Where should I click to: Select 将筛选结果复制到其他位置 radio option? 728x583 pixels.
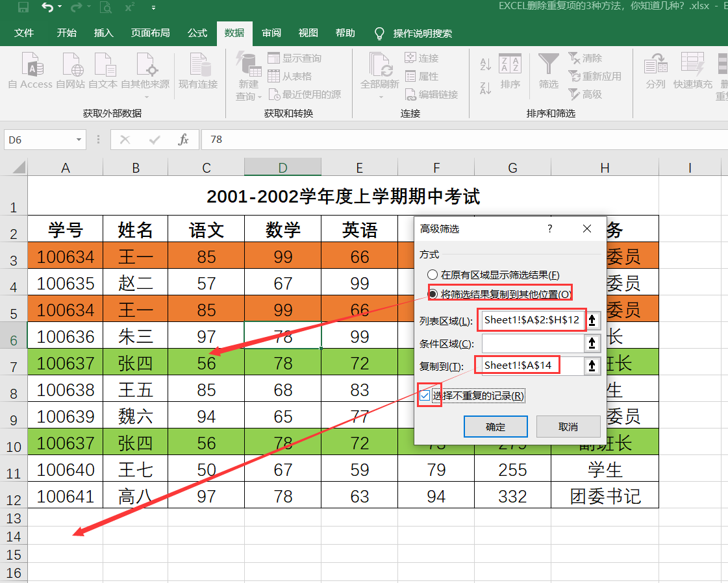(433, 294)
